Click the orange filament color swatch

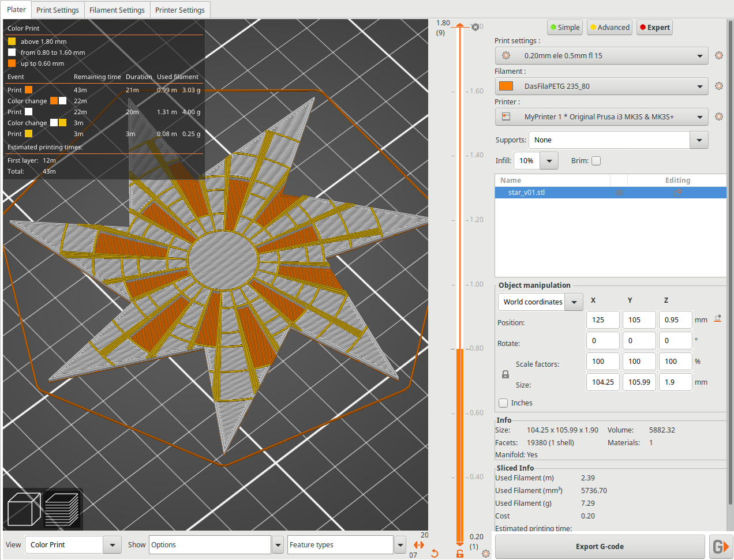tap(506, 86)
